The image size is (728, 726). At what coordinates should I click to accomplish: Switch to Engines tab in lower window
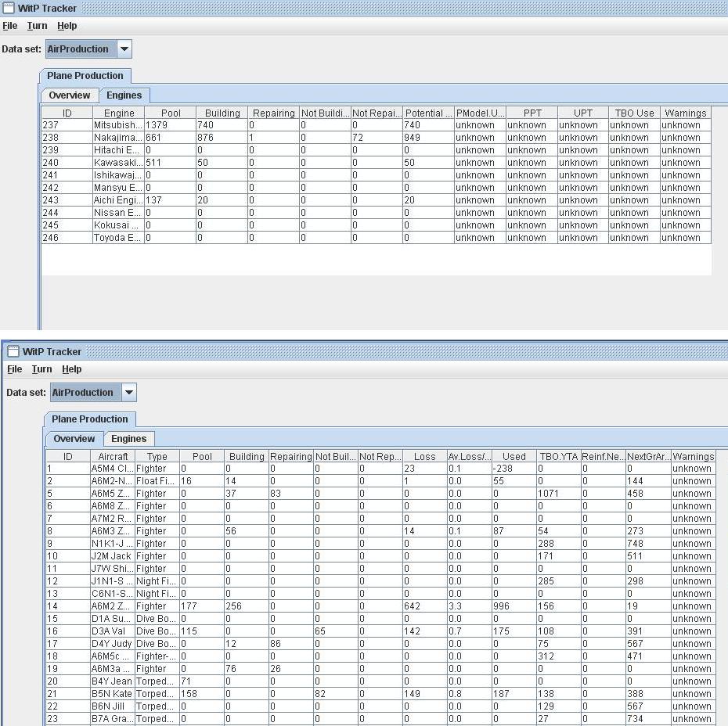[128, 438]
